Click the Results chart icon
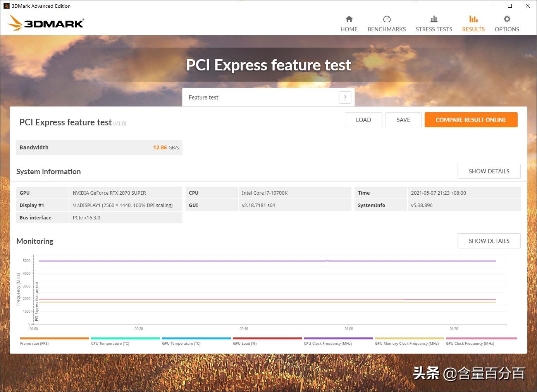 coord(473,19)
